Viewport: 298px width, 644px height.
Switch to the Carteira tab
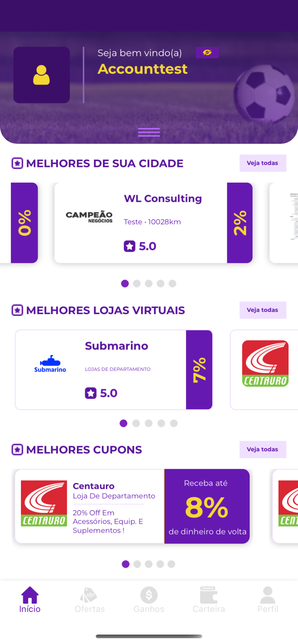click(209, 600)
